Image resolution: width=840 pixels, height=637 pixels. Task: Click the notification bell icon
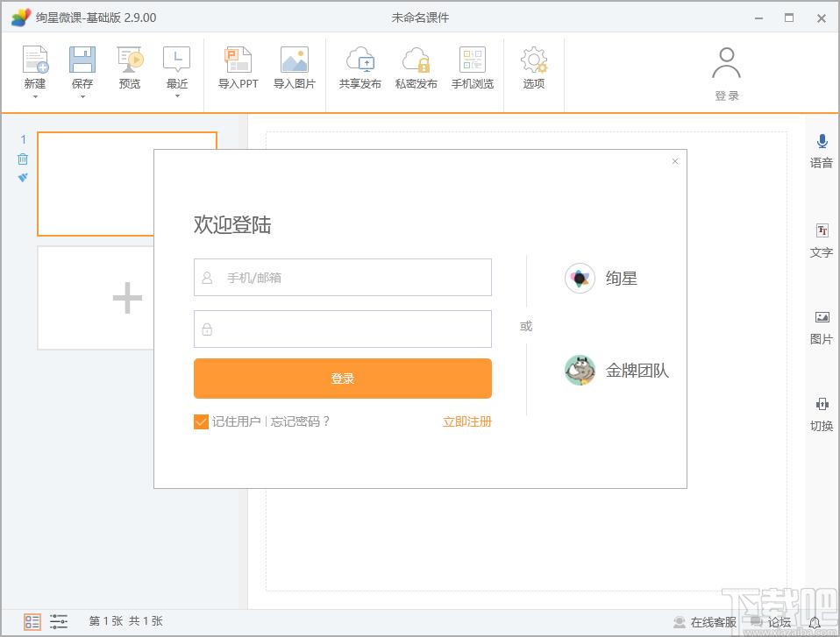click(x=815, y=623)
